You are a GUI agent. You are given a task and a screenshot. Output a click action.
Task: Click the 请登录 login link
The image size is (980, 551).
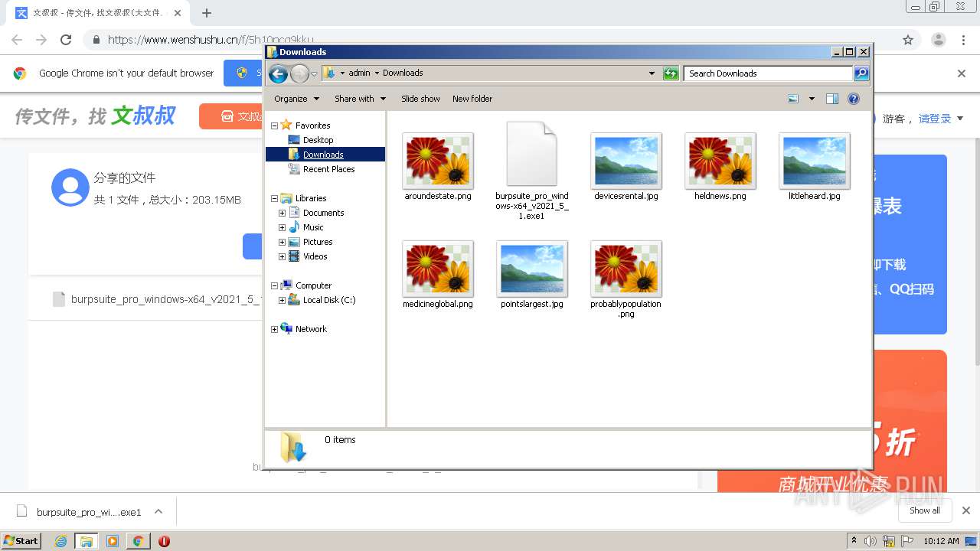935,119
